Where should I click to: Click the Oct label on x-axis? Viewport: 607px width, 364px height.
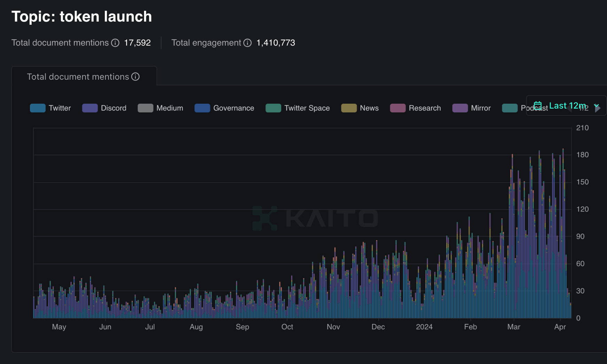pyautogui.click(x=287, y=327)
